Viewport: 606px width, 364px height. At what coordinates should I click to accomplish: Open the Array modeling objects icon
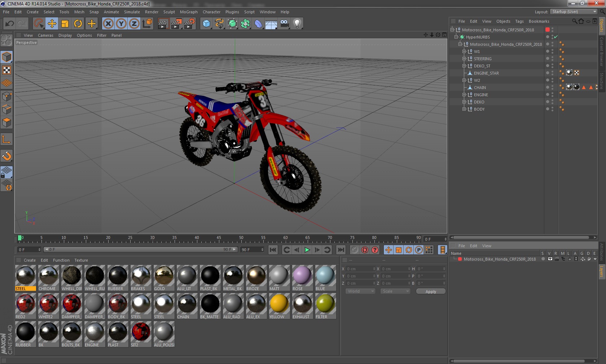(x=245, y=24)
